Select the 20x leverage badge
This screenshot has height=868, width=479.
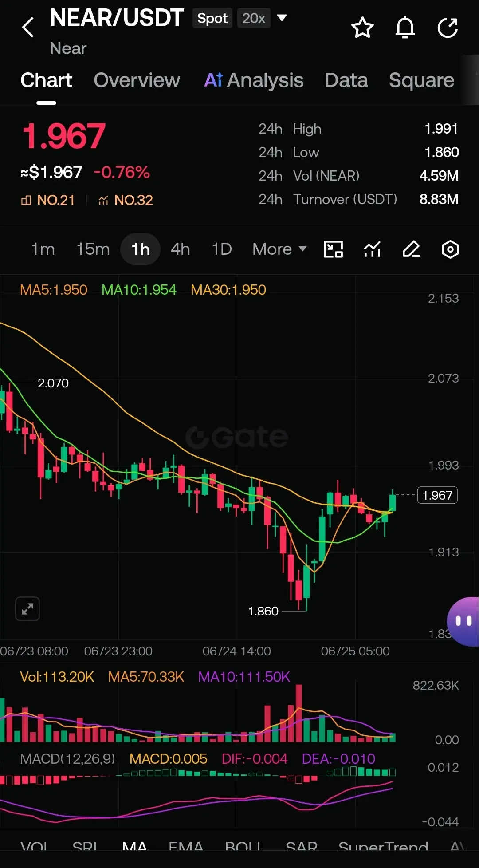pos(254,18)
